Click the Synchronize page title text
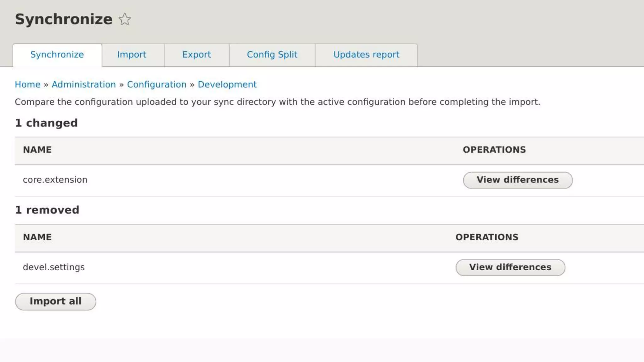Image resolution: width=644 pixels, height=362 pixels. (x=64, y=19)
